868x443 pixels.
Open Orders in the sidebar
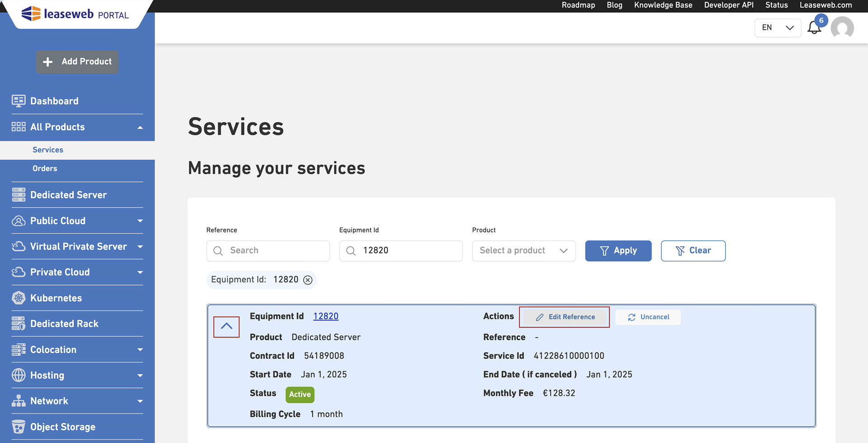click(x=45, y=168)
